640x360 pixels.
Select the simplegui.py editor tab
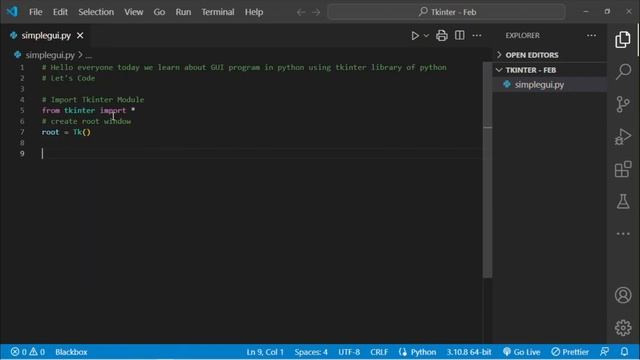[46, 36]
